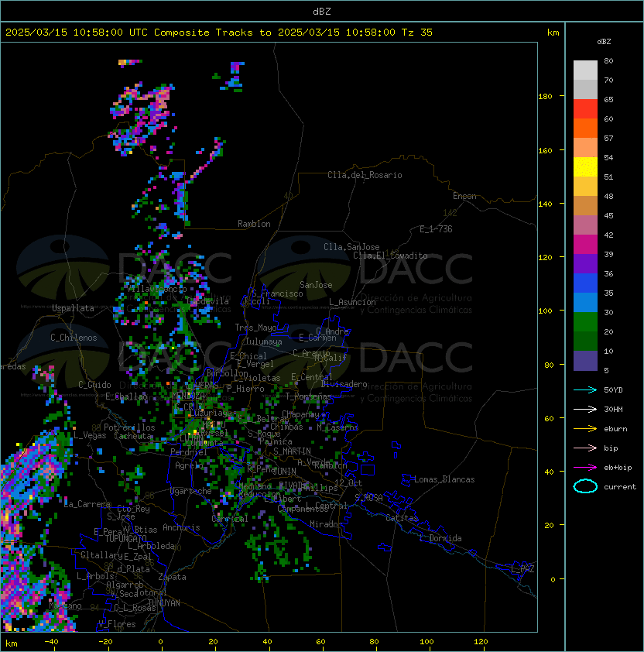Click the Catitas map label
The image size is (644, 652).
click(x=402, y=518)
